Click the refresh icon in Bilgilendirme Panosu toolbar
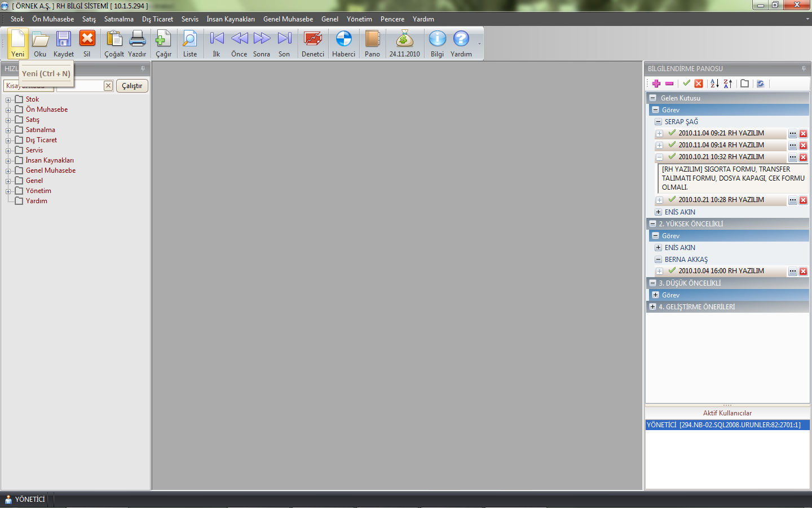 point(760,84)
